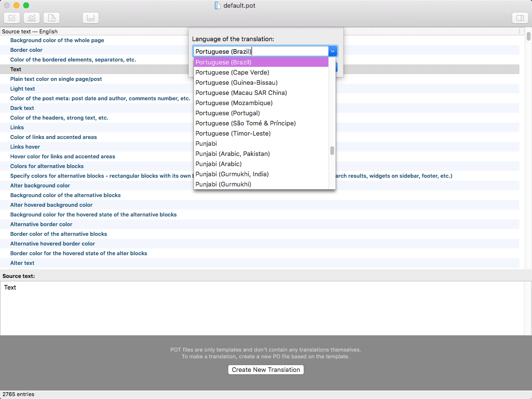Viewport: 532px width, 399px height.
Task: Choose Portuguese (Portugal) language option
Action: tap(227, 113)
